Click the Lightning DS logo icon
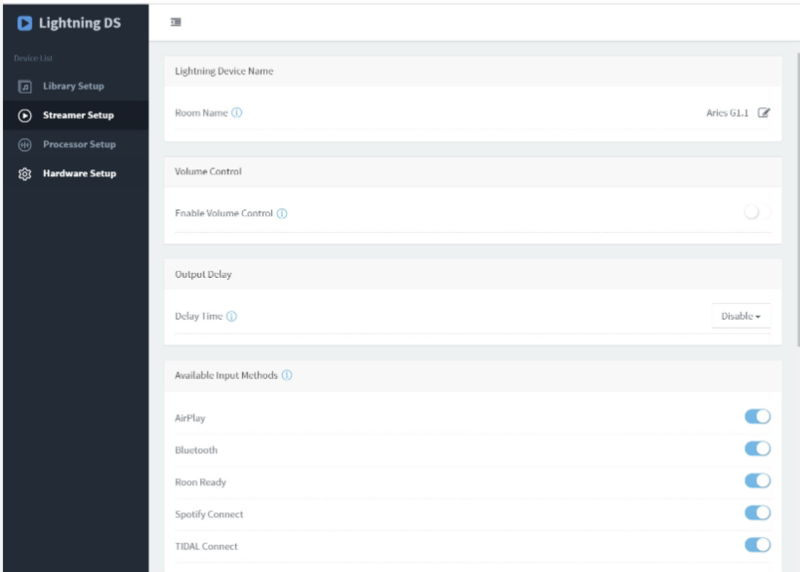 coord(24,23)
